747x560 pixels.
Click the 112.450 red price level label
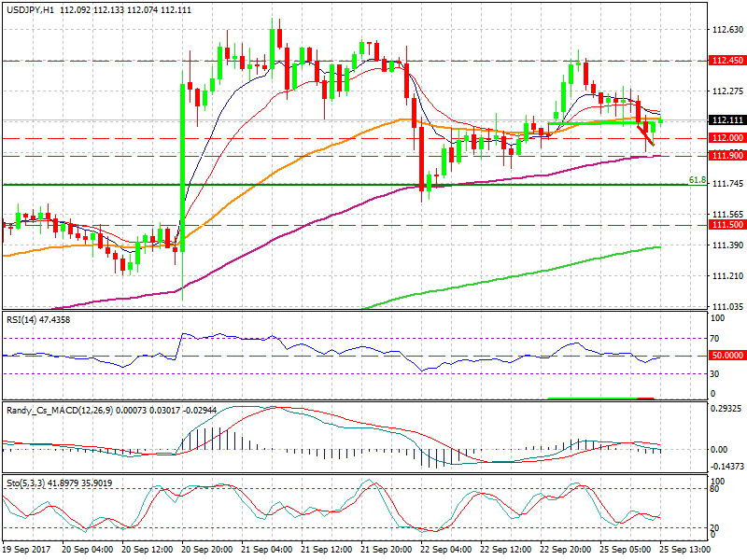point(726,60)
